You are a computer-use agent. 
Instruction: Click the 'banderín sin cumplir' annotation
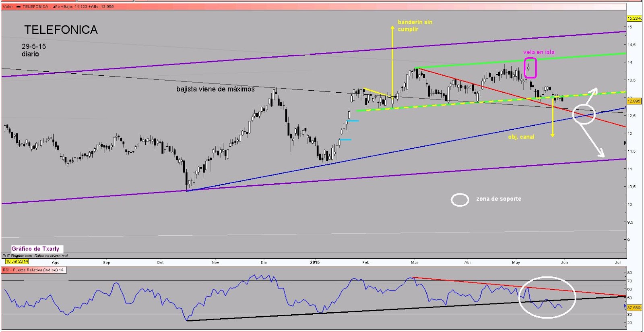415,25
